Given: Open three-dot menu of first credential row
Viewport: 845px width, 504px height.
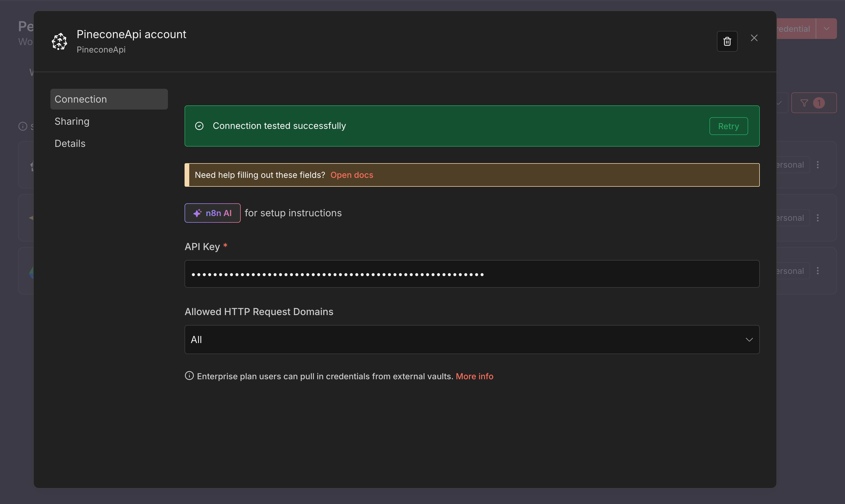Looking at the screenshot, I should pos(818,165).
